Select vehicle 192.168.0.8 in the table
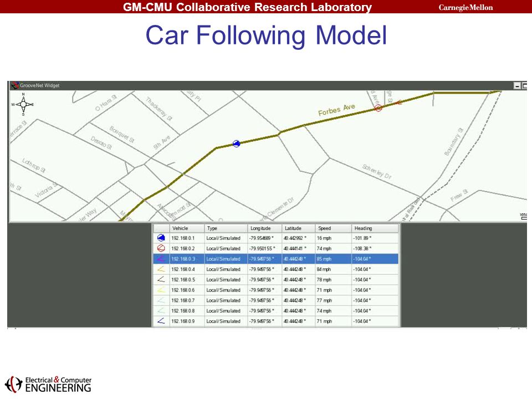Viewport: 532px width, 399px height. point(276,310)
